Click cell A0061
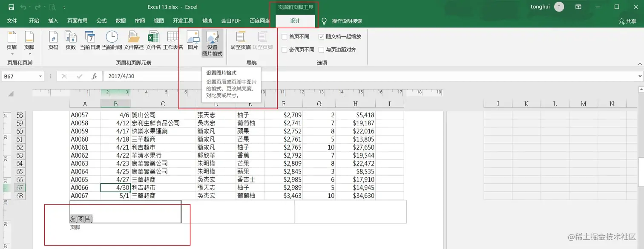Screen dimensions: 644x249 [x=85, y=147]
